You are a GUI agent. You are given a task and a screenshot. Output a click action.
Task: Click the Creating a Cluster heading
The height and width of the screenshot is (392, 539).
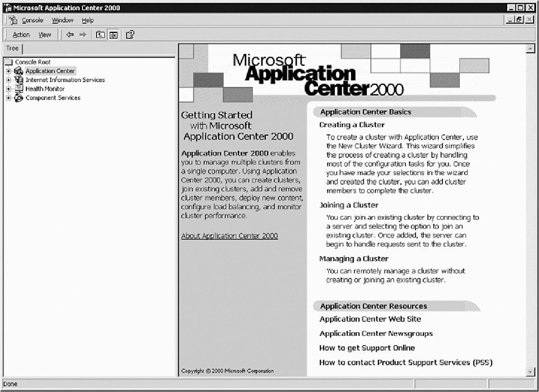point(351,125)
